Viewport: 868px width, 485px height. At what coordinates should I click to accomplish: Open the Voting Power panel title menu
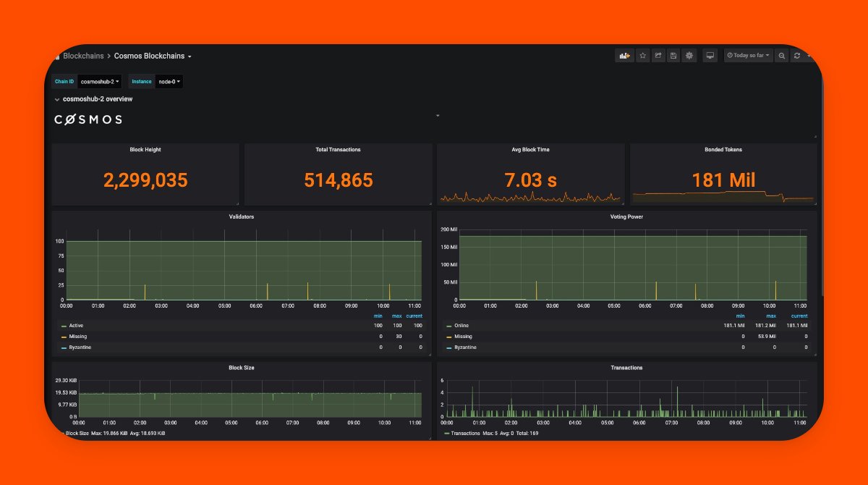tap(626, 216)
